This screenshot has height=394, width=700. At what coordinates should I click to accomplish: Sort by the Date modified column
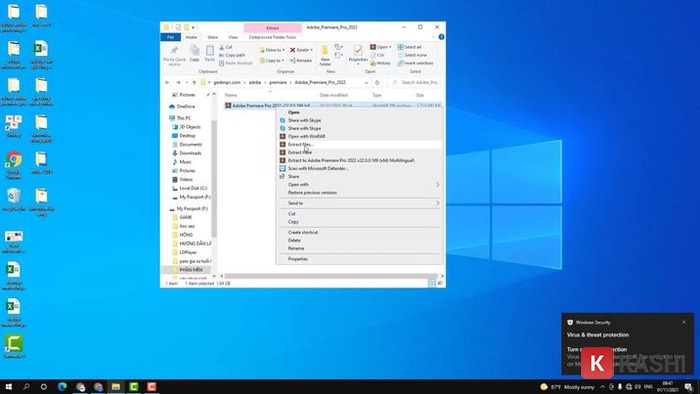333,95
